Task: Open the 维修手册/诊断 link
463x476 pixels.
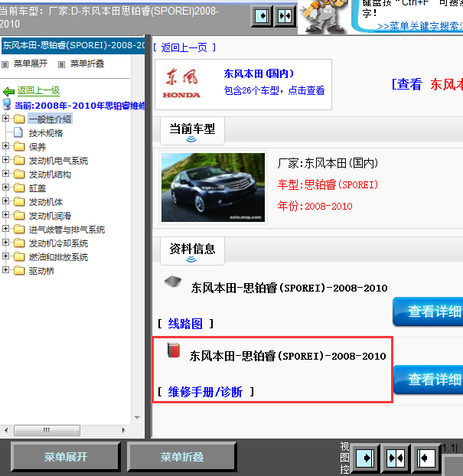Action: pos(205,392)
